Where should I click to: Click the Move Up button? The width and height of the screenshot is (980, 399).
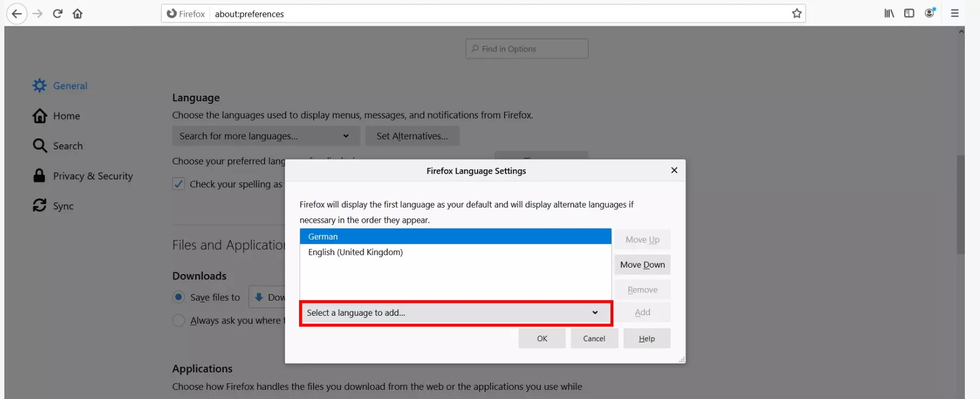643,240
